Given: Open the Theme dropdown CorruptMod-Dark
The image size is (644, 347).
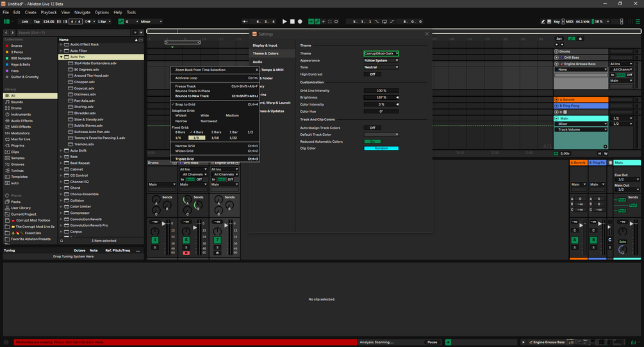Looking at the screenshot, I should click(381, 54).
